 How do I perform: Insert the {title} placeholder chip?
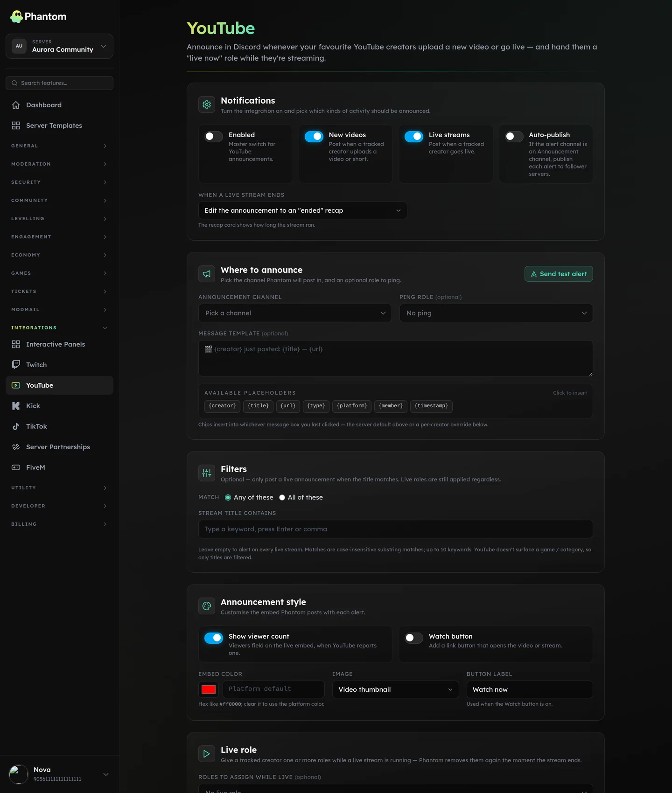pyautogui.click(x=258, y=406)
